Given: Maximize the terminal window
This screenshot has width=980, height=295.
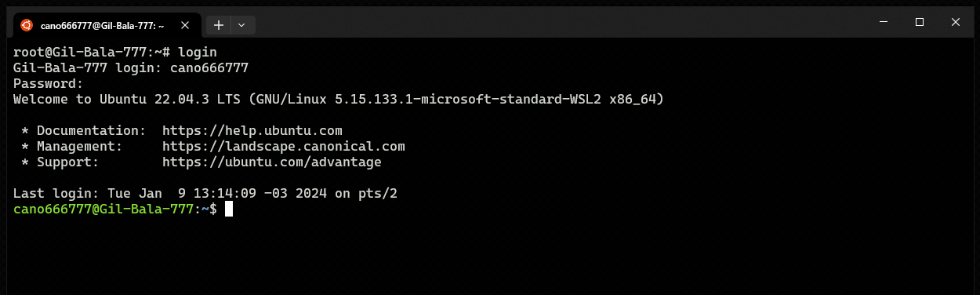Looking at the screenshot, I should coord(920,22).
